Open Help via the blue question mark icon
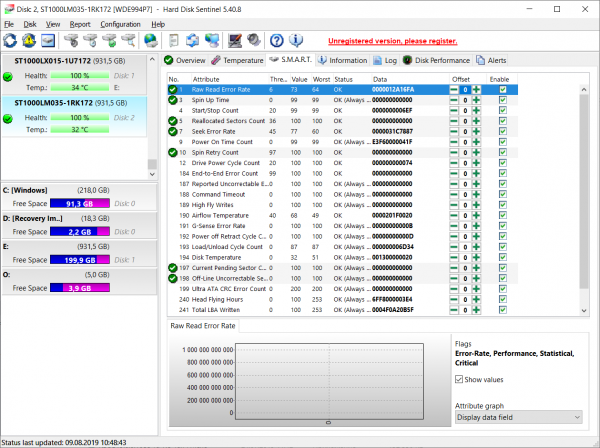600x448 pixels. click(277, 40)
